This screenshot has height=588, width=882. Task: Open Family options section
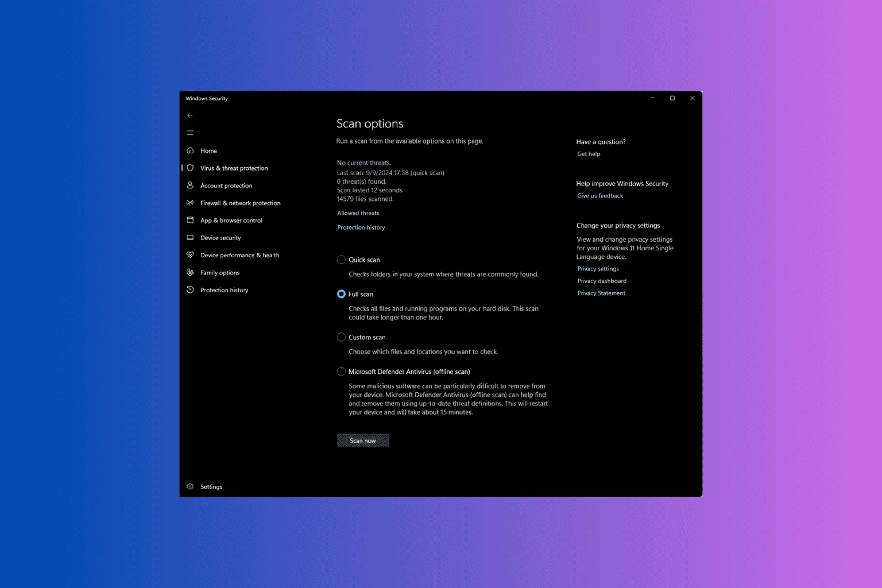[220, 273]
